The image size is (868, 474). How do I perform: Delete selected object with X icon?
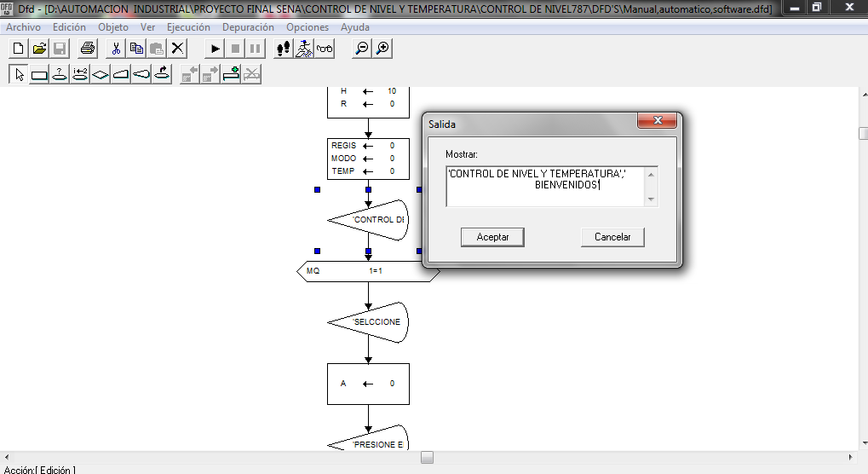pos(177,49)
